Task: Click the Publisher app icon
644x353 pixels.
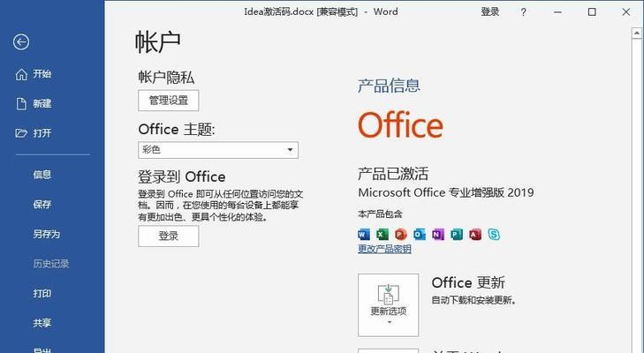Action: 457,235
